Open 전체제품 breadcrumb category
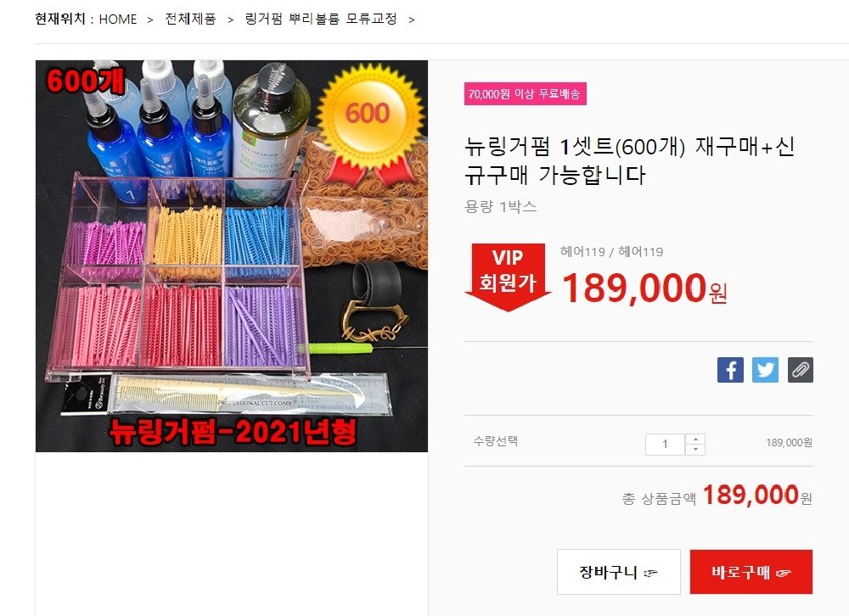Image resolution: width=849 pixels, height=616 pixels. tap(190, 19)
